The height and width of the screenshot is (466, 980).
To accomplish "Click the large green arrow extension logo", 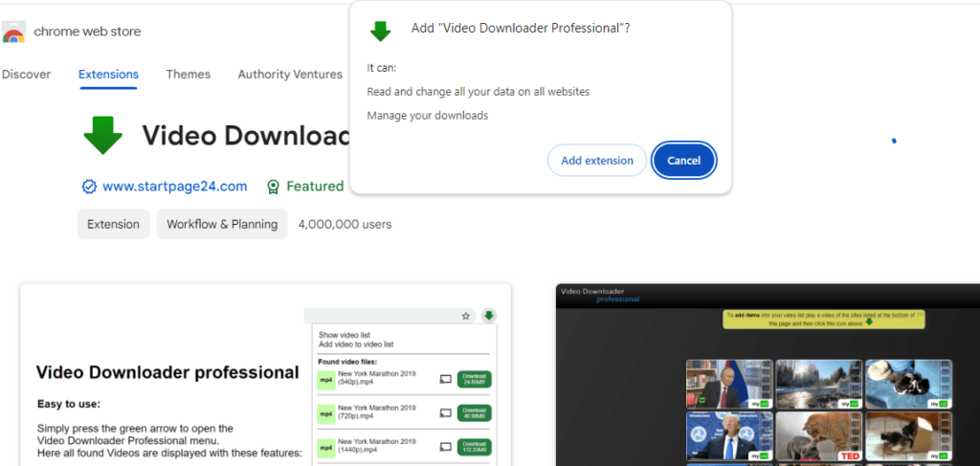I will [103, 135].
